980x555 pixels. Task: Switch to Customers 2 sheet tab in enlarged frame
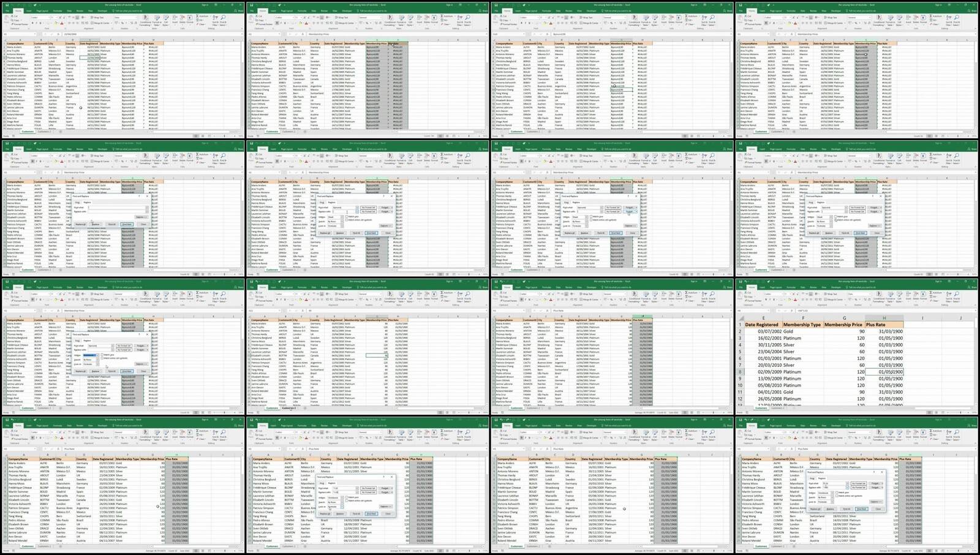(x=777, y=408)
